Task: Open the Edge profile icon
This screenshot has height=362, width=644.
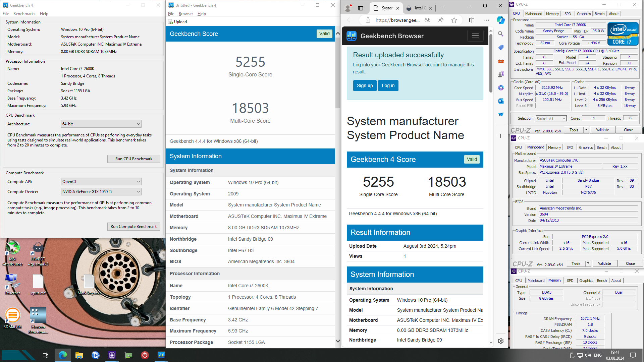Action: coord(348,8)
